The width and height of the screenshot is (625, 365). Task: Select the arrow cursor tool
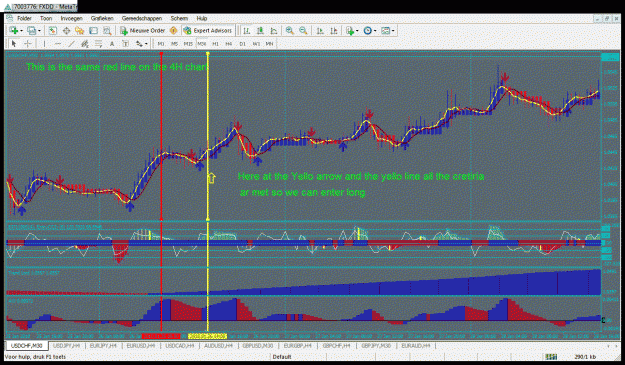coord(14,44)
